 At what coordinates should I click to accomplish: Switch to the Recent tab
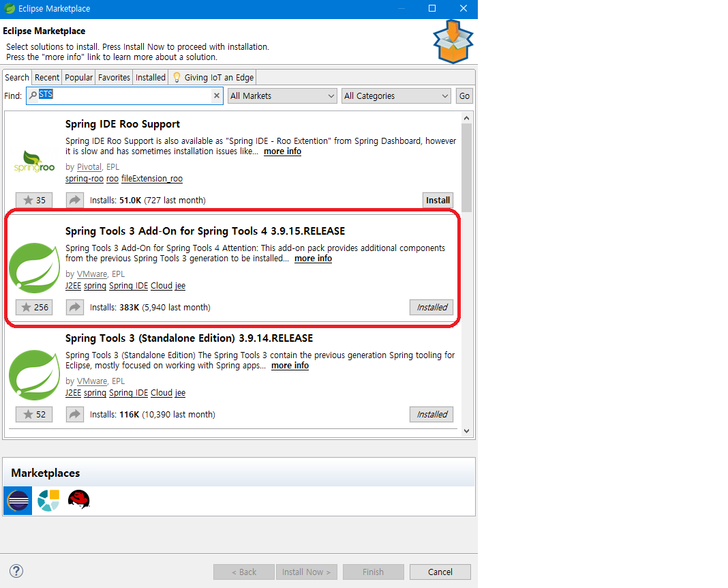coord(47,78)
